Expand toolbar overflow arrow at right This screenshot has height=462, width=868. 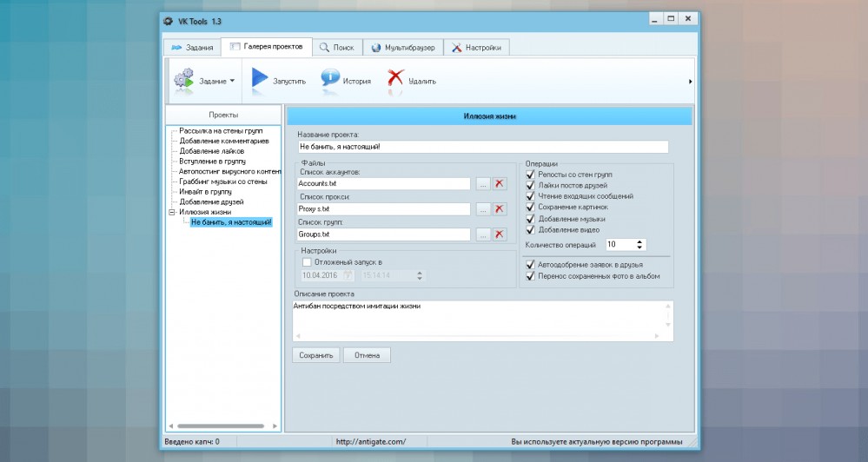click(x=690, y=82)
